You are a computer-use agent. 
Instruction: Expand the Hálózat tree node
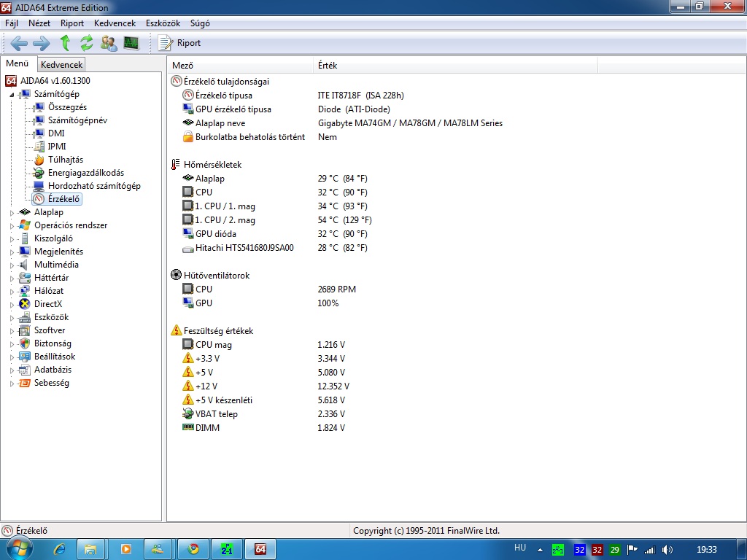coord(12,292)
